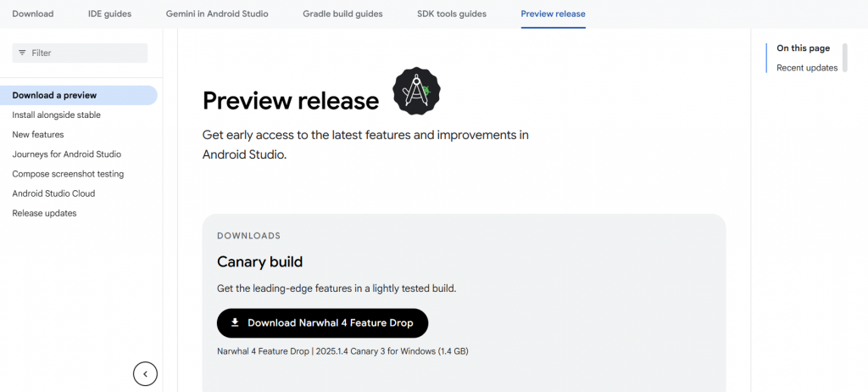Open the Download tab
Image resolution: width=868 pixels, height=392 pixels.
tap(33, 14)
